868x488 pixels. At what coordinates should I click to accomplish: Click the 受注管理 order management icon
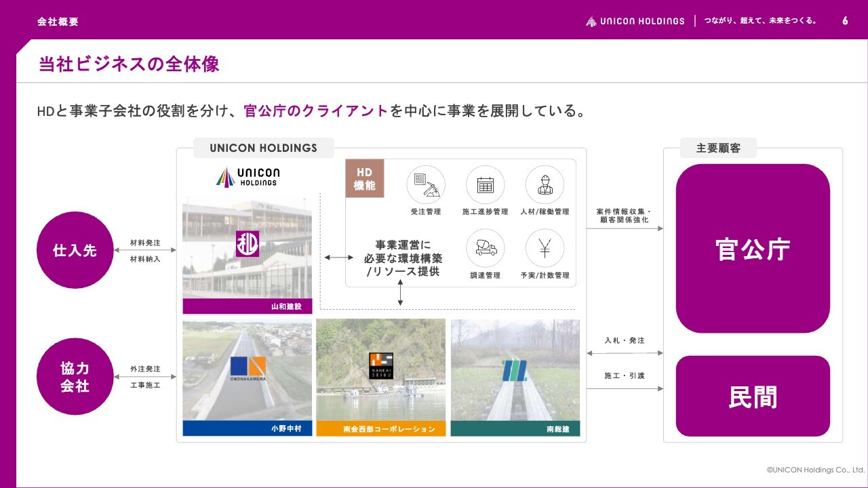pyautogui.click(x=426, y=184)
